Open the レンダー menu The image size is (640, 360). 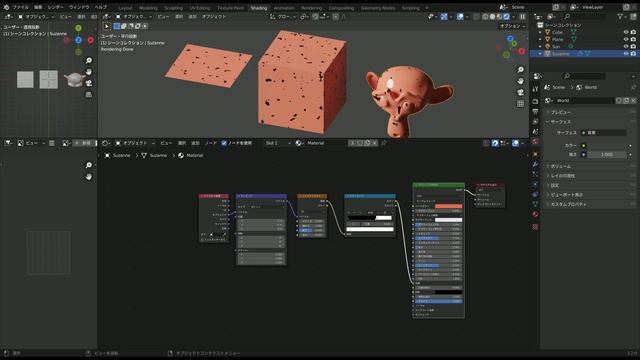point(55,7)
